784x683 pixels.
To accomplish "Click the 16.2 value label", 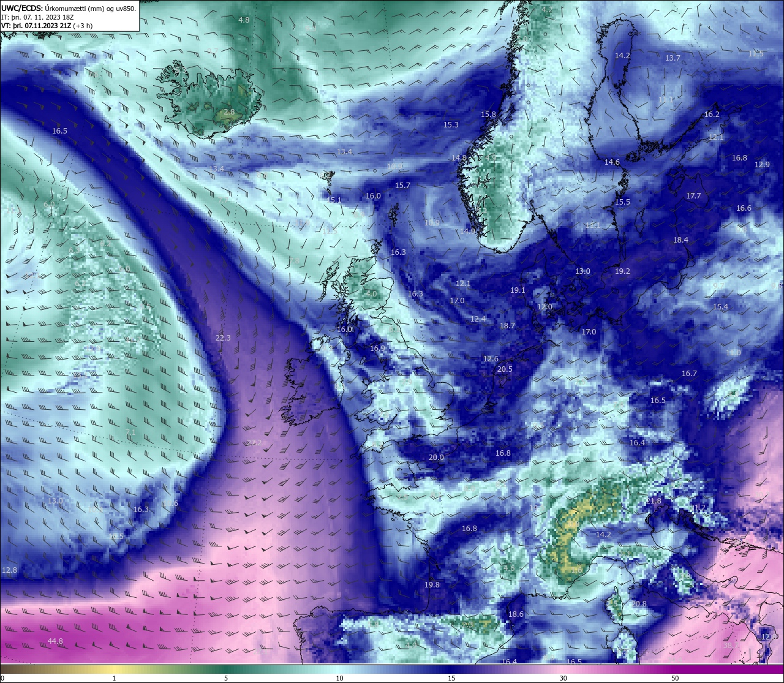I will point(712,115).
